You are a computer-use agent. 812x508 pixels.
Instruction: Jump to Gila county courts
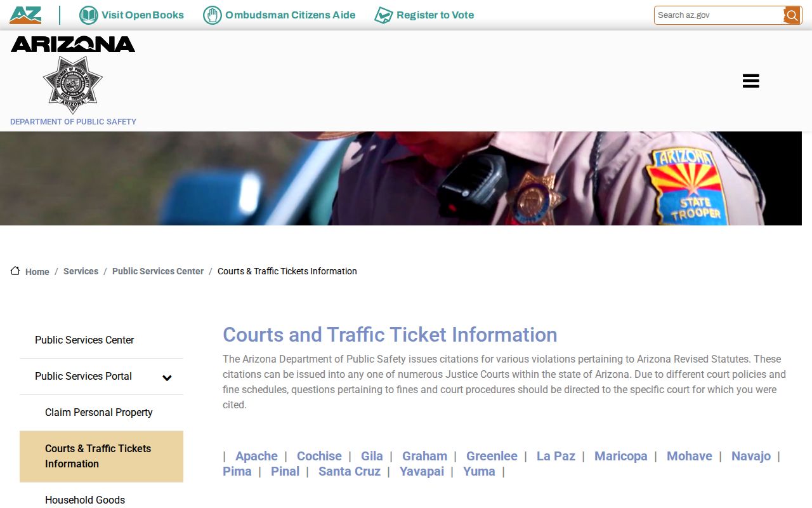[x=372, y=456]
